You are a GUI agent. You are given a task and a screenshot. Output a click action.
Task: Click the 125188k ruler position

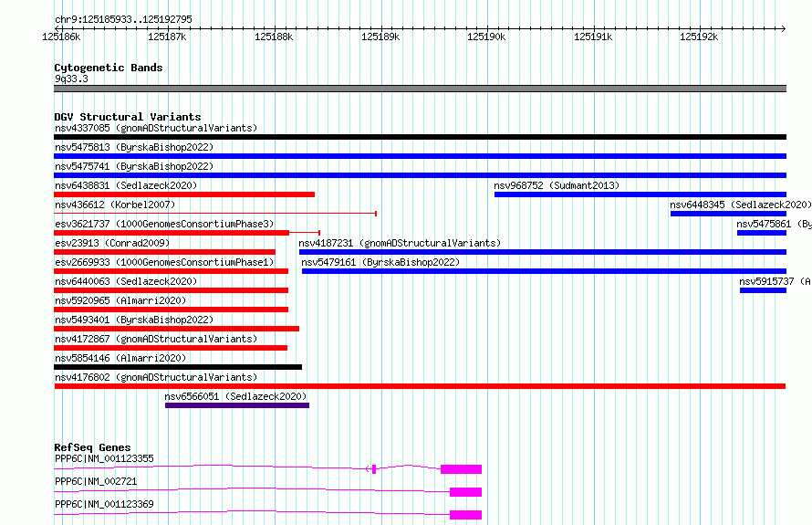(274, 37)
